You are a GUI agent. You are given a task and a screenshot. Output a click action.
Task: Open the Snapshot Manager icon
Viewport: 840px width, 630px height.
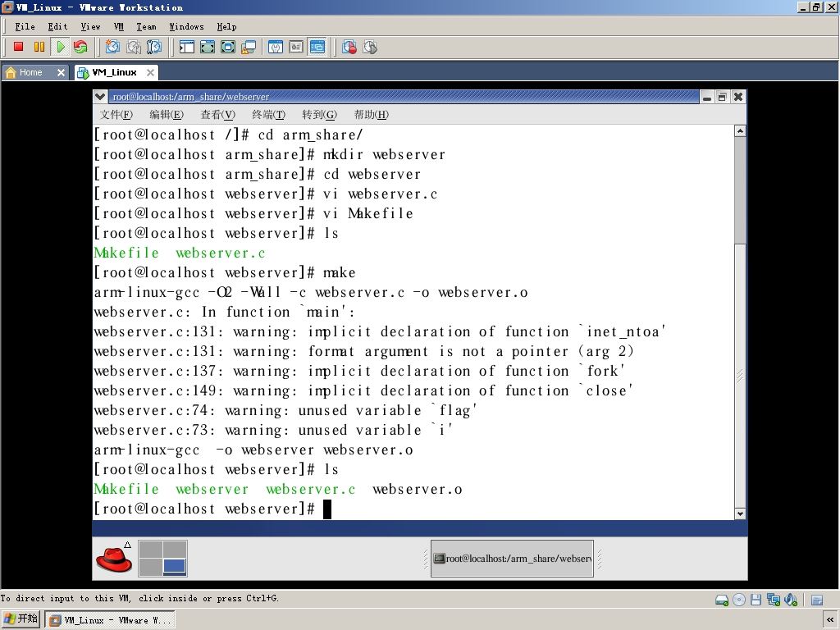pyautogui.click(x=153, y=47)
